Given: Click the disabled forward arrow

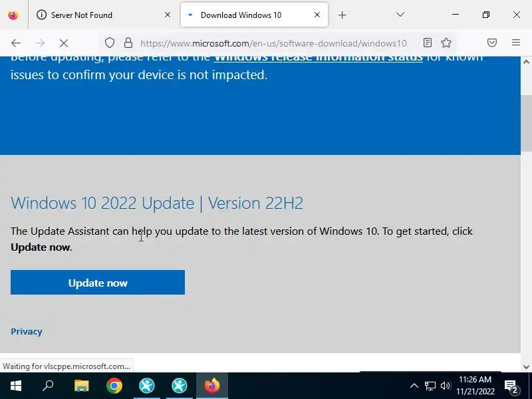Looking at the screenshot, I should click(40, 43).
